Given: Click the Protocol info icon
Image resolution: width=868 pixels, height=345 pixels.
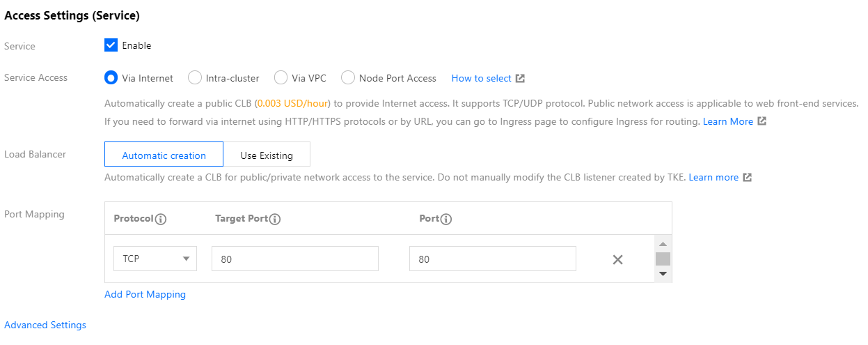Looking at the screenshot, I should pos(161,219).
